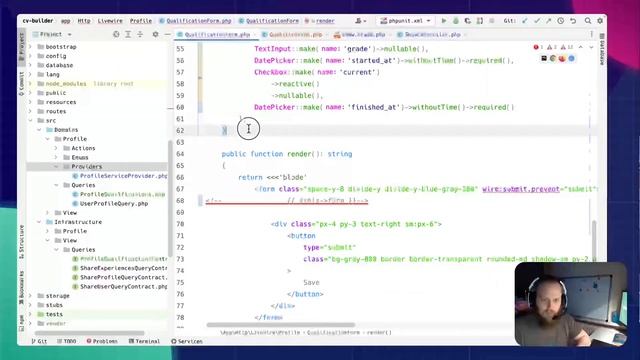Open the Terminal tool window
This screenshot has height=360, width=640.
[x=144, y=341]
